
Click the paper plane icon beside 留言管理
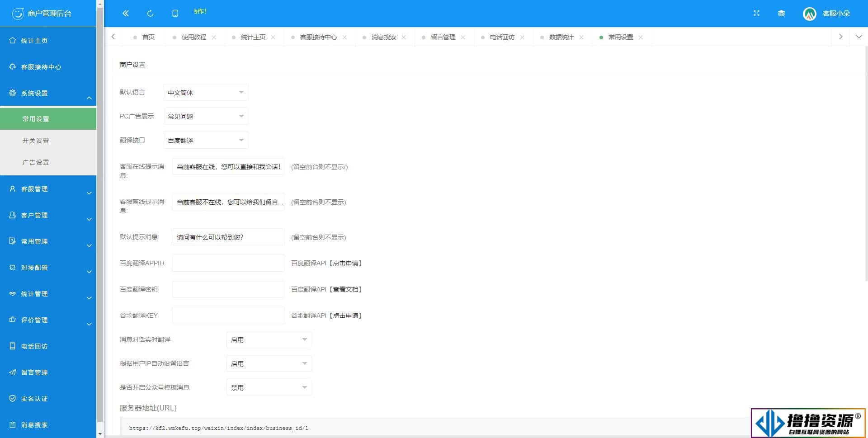(13, 372)
